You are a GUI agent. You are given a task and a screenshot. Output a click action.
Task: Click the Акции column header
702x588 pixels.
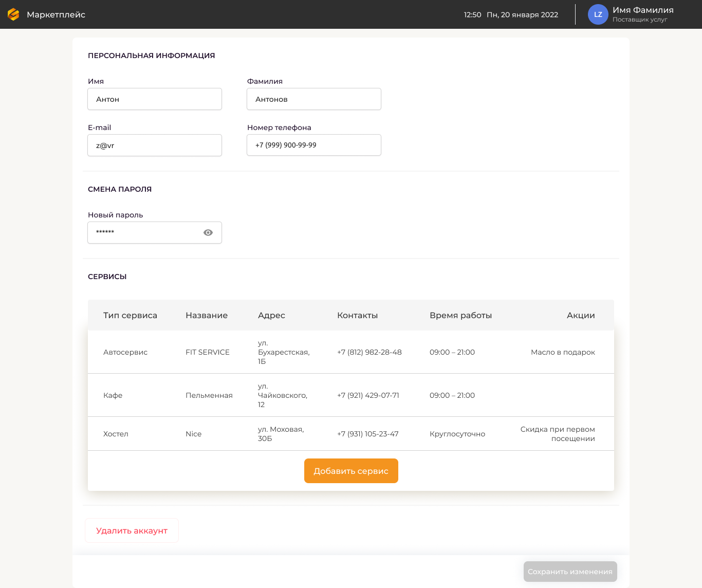[x=580, y=316]
